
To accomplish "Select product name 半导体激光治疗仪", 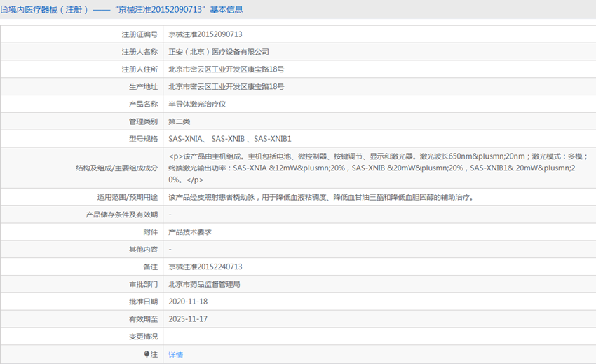I will [x=197, y=105].
